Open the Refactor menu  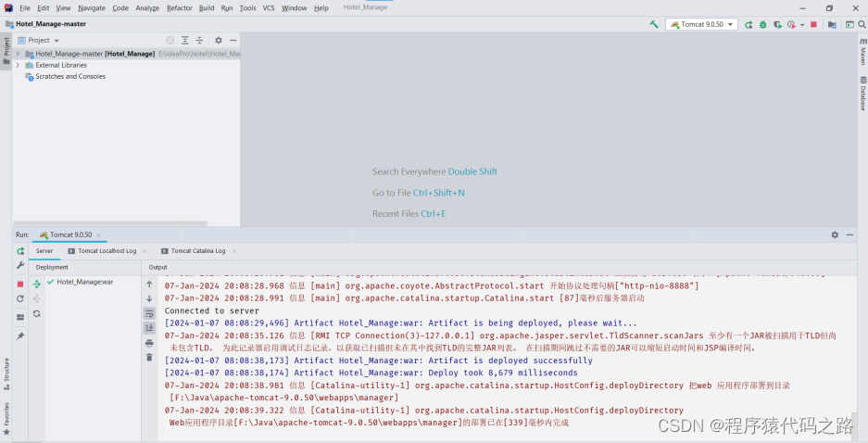coord(180,7)
